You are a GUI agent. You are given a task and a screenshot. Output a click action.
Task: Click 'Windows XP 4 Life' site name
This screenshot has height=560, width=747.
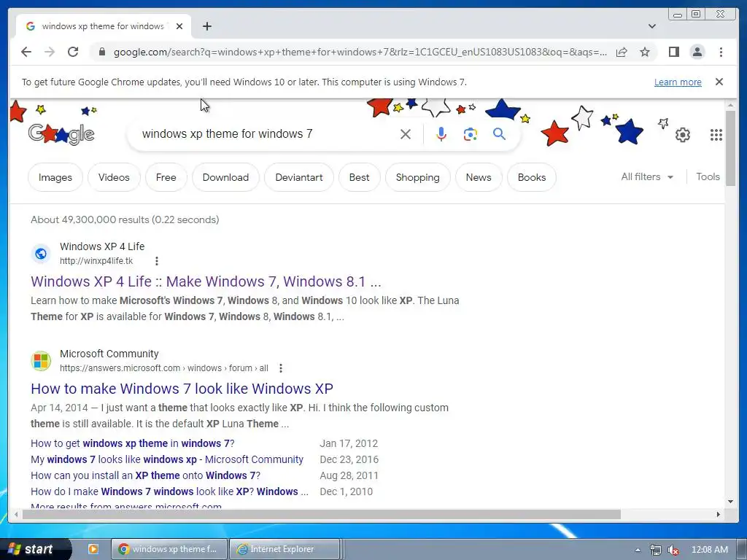coord(102,246)
